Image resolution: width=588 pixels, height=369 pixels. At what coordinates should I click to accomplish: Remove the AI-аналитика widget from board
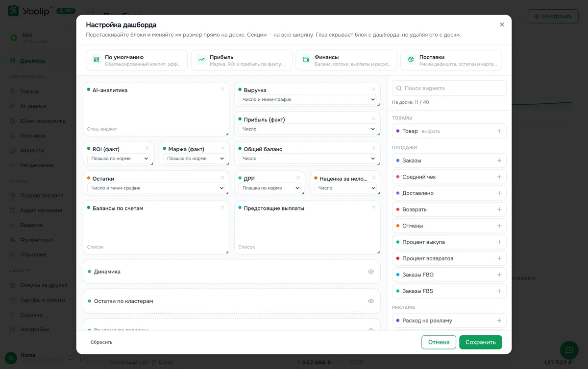(222, 89)
